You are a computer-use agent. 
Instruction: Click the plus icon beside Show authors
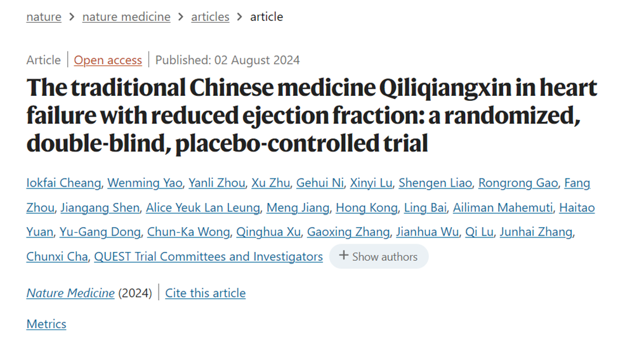pos(344,256)
